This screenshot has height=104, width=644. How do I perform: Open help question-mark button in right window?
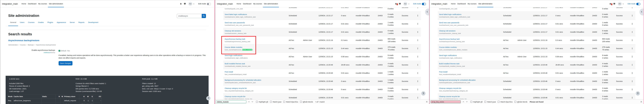(637, 94)
